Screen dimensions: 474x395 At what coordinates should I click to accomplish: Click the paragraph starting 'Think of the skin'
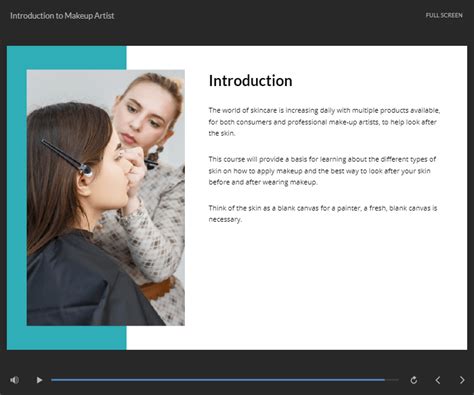(323, 214)
